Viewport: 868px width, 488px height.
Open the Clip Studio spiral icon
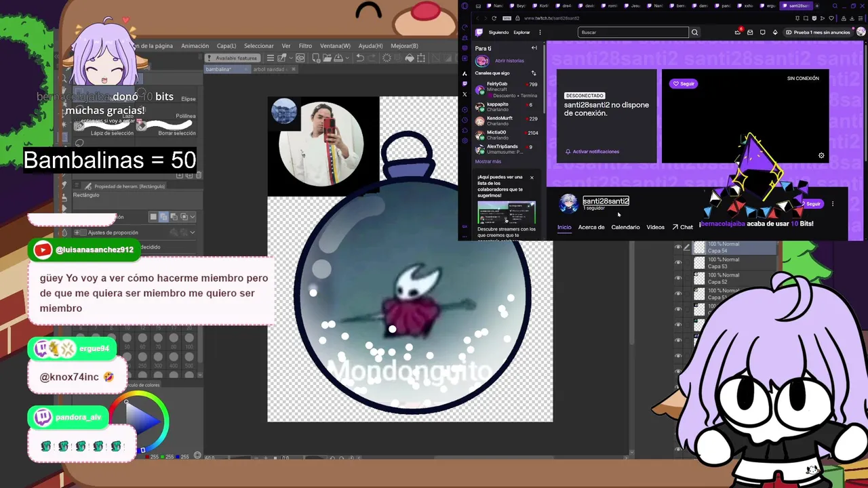300,58
